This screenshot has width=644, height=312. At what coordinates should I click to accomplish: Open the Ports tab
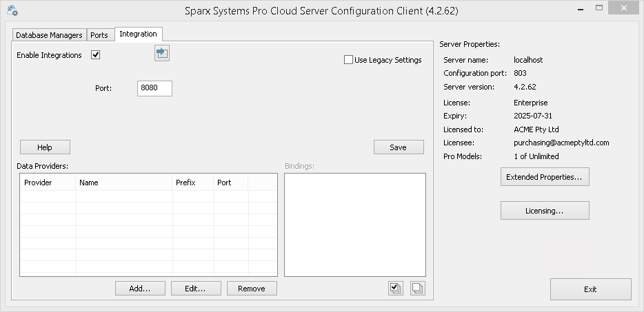point(99,35)
